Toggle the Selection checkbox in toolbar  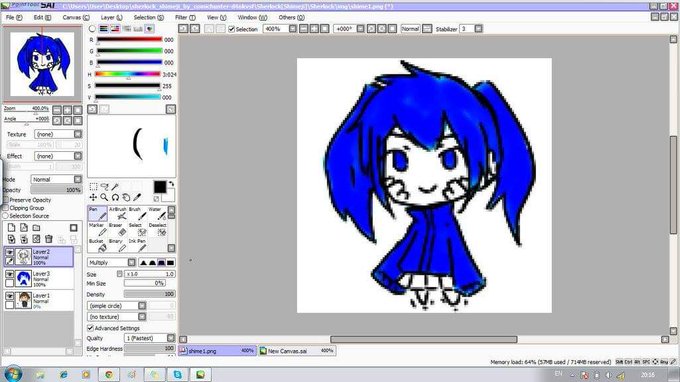click(x=232, y=29)
